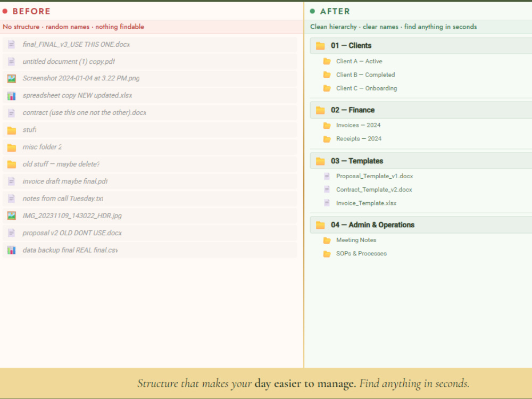Collapse the 01 — Clients folder header

[x=421, y=46]
